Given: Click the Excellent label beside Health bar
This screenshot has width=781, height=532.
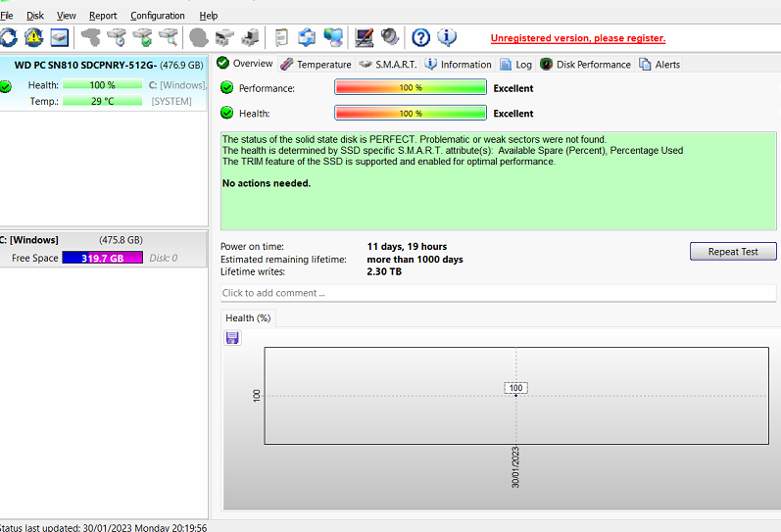Looking at the screenshot, I should pyautogui.click(x=513, y=114).
